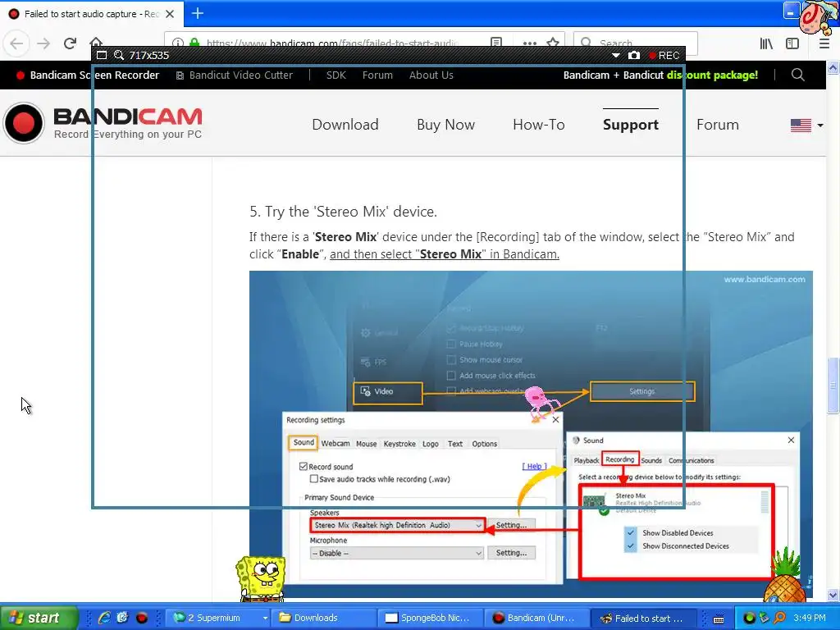Open Bandicut Video Cutter link
Image resolution: width=840 pixels, height=630 pixels.
[x=235, y=75]
